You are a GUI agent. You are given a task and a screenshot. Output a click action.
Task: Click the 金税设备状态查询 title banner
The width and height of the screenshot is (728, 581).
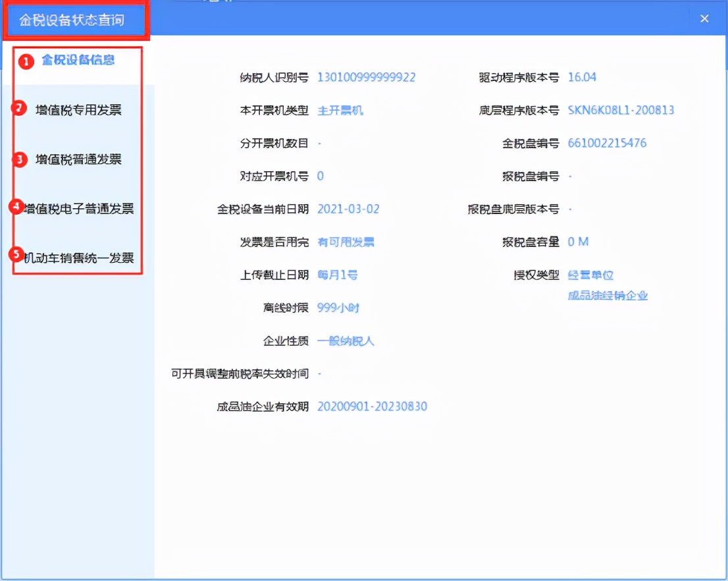click(74, 20)
